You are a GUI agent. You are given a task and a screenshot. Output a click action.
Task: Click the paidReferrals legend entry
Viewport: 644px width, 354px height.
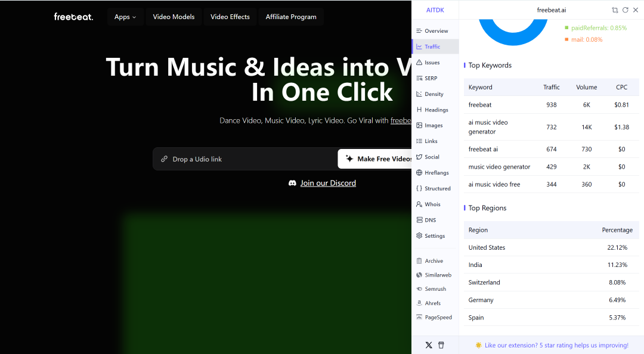pyautogui.click(x=596, y=28)
